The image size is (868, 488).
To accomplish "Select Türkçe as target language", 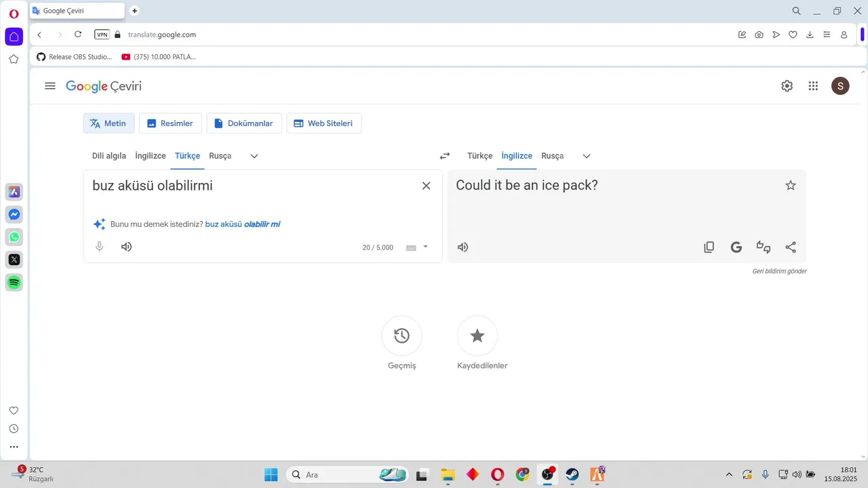I will pos(480,156).
